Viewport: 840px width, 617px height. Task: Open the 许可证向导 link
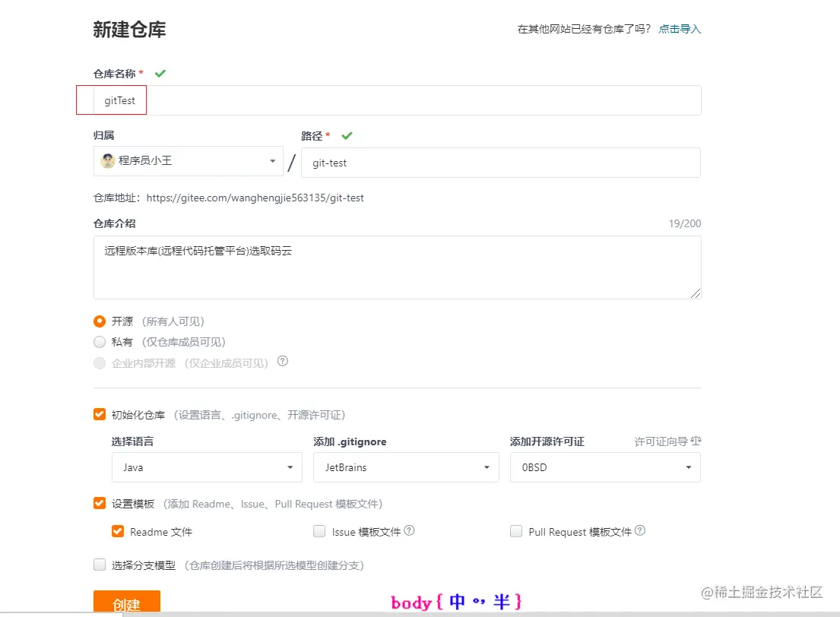661,441
